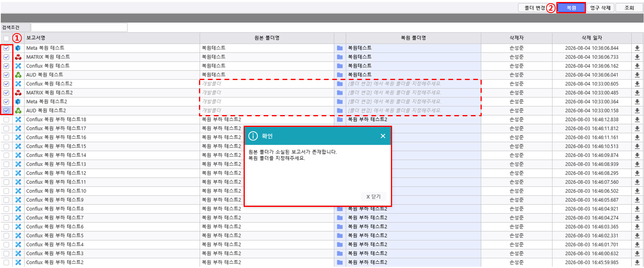Open the folder picker for Conflux 복원 부하 테스트7
Image resolution: width=644 pixels, height=268 pixels.
[340, 218]
